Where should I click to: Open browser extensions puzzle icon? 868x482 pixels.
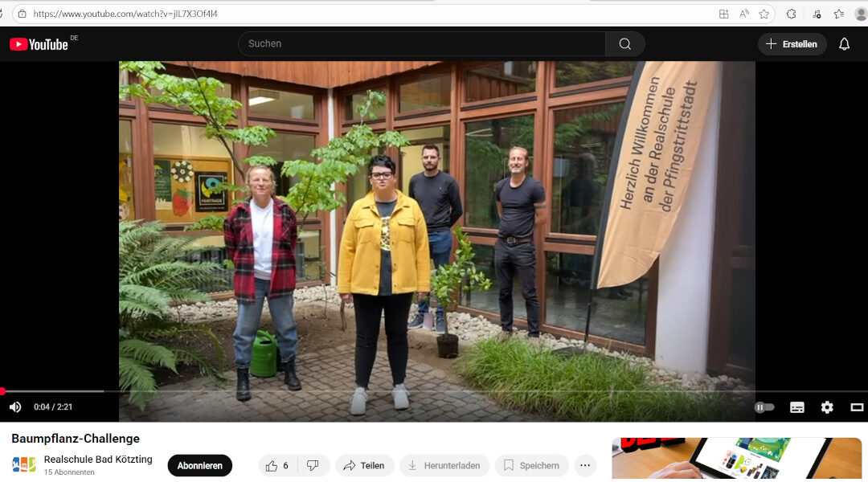pyautogui.click(x=791, y=14)
